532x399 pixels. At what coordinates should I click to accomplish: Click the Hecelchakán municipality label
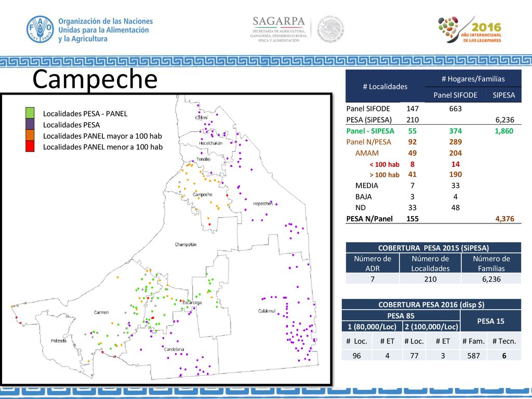pos(211,143)
